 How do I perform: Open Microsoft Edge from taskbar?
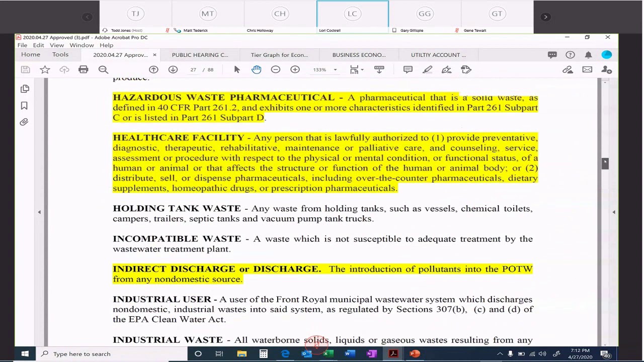click(285, 354)
